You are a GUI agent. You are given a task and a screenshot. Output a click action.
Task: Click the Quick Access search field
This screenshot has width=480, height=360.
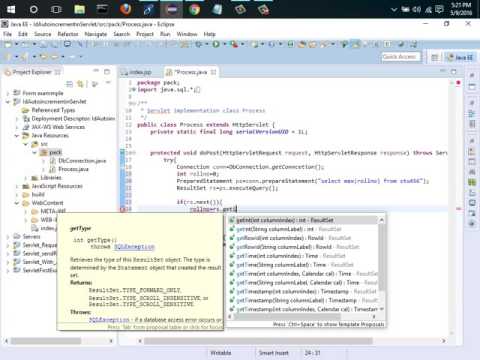(401, 57)
